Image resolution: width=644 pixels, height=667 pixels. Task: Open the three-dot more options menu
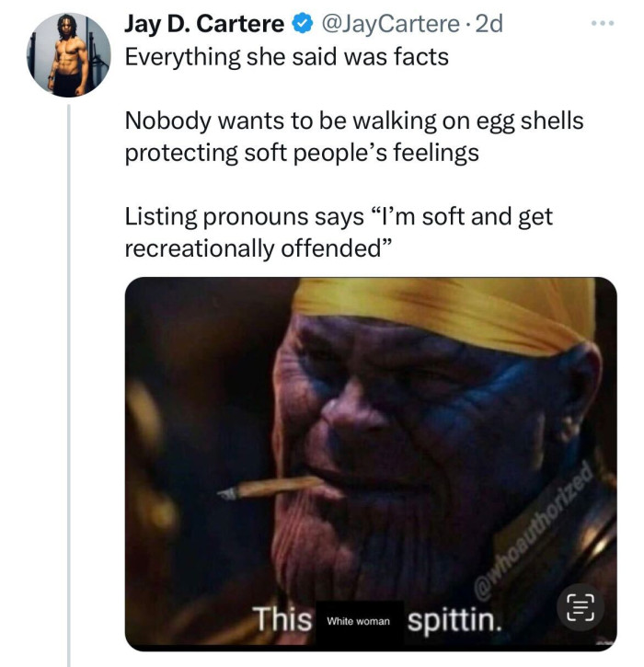tap(603, 23)
